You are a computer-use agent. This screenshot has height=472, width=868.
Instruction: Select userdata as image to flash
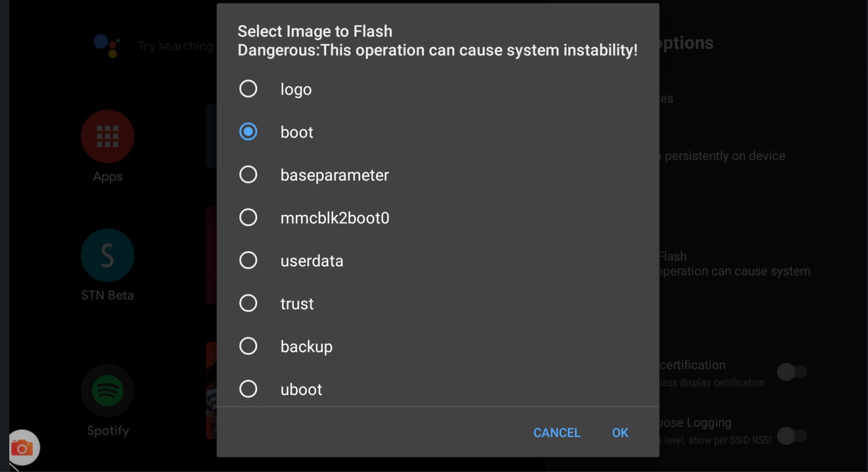pyautogui.click(x=249, y=260)
